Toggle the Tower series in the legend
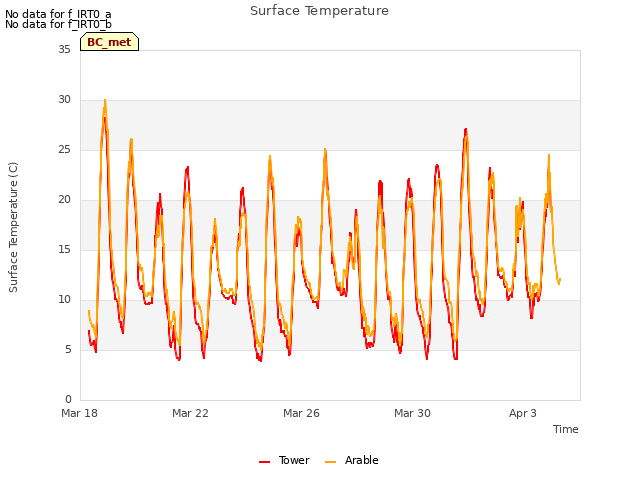Screen dimensions: 640x480 coord(284,460)
